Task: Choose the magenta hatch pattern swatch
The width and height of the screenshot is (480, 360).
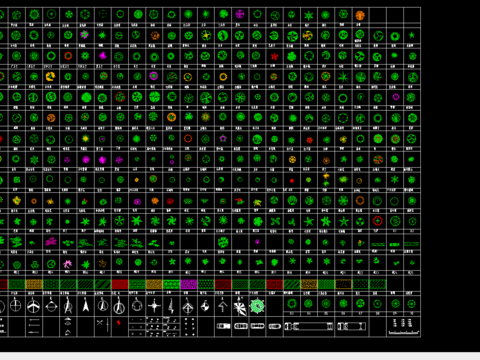Action: pyautogui.click(x=189, y=284)
